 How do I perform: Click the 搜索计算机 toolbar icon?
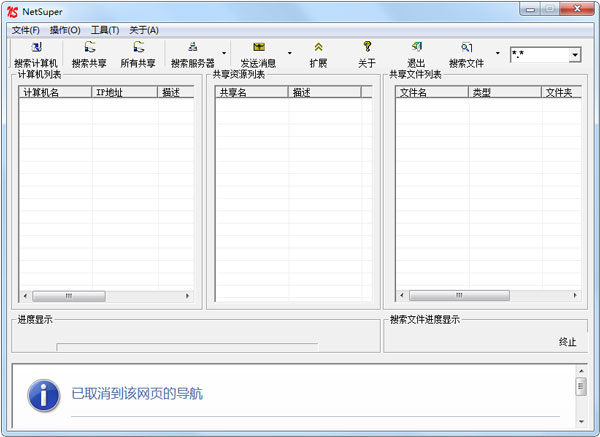tap(36, 47)
